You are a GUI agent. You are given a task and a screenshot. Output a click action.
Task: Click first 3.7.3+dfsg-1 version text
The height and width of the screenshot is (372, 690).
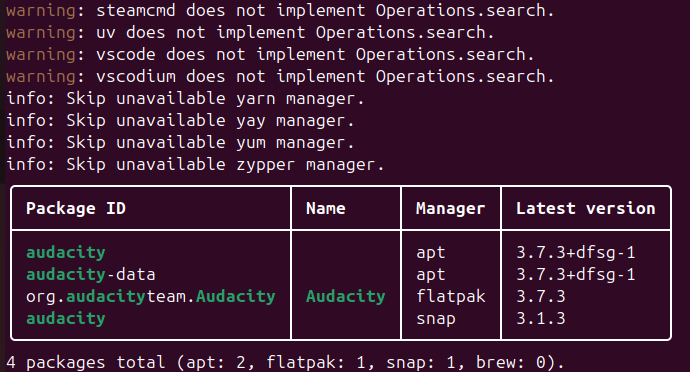click(x=576, y=253)
